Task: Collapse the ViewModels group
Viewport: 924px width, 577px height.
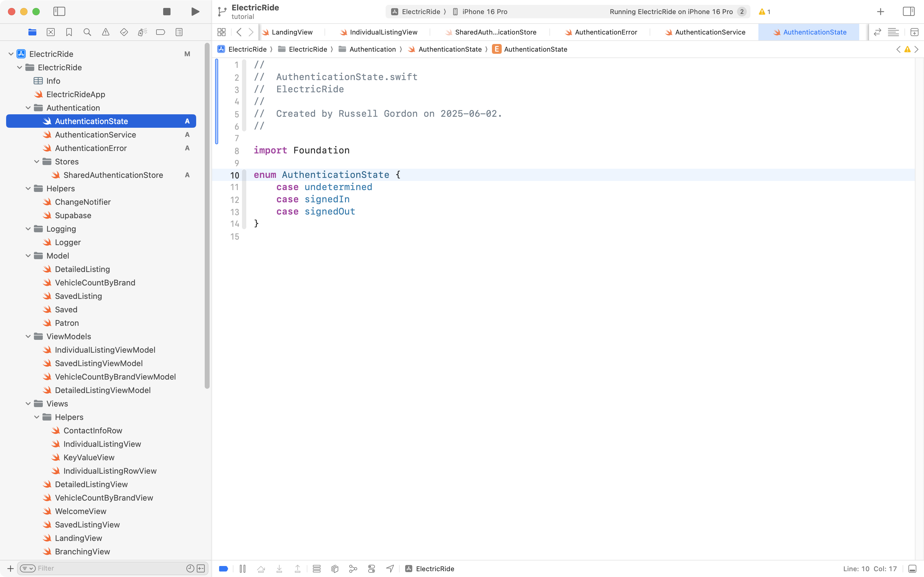Action: pyautogui.click(x=28, y=336)
